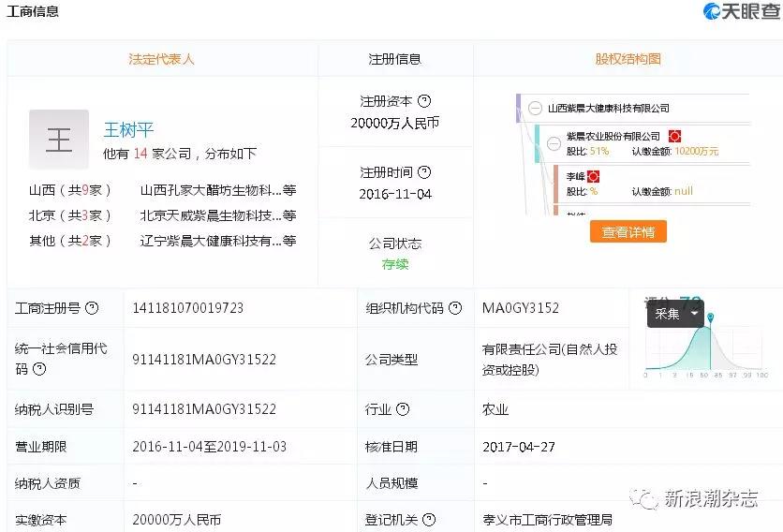Open 山西孔家大醋坊生物科 company link

tap(211, 190)
